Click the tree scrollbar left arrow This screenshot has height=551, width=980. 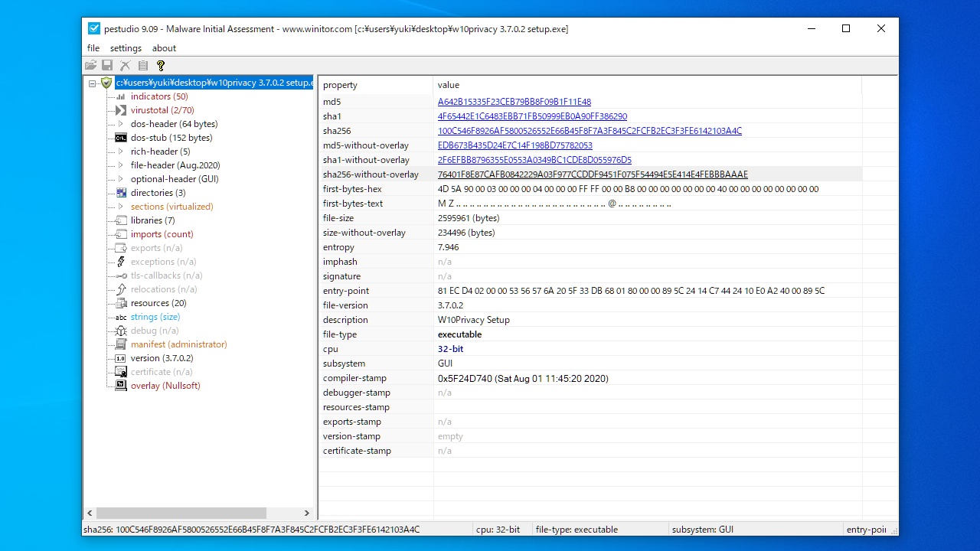(x=90, y=514)
